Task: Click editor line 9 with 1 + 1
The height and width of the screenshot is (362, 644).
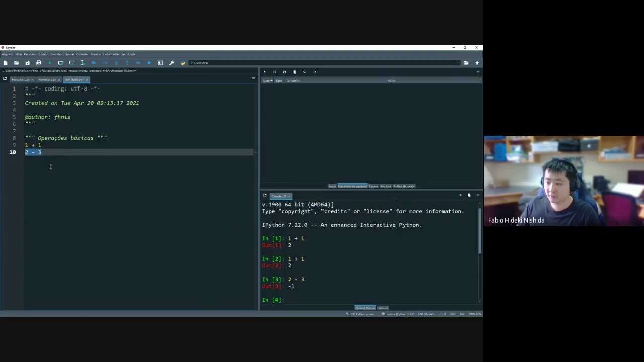Action: tap(33, 145)
